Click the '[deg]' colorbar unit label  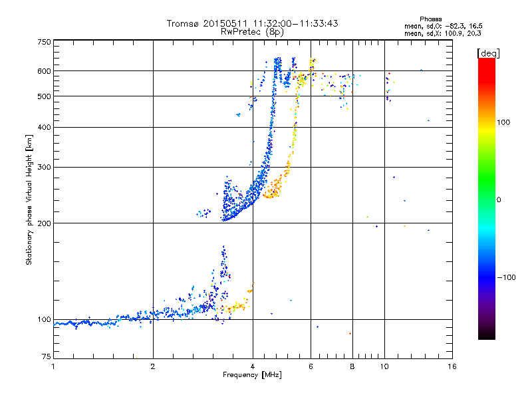[x=488, y=53]
